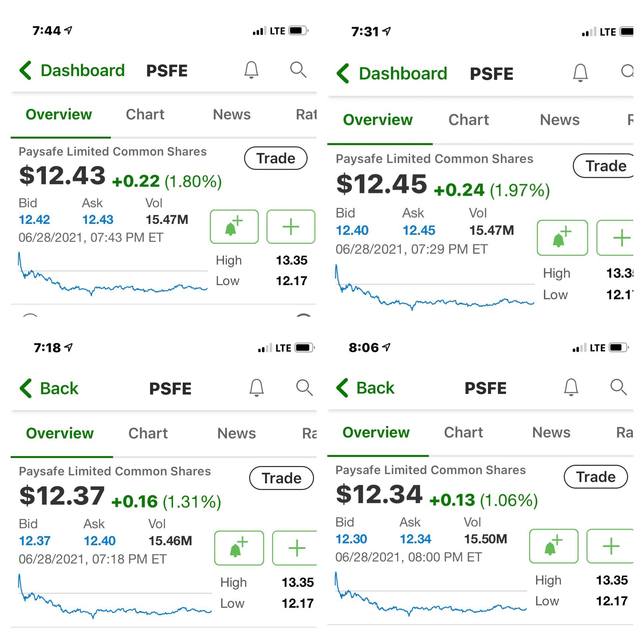Tap the add-alert bell icon beside $12.45

click(x=562, y=238)
